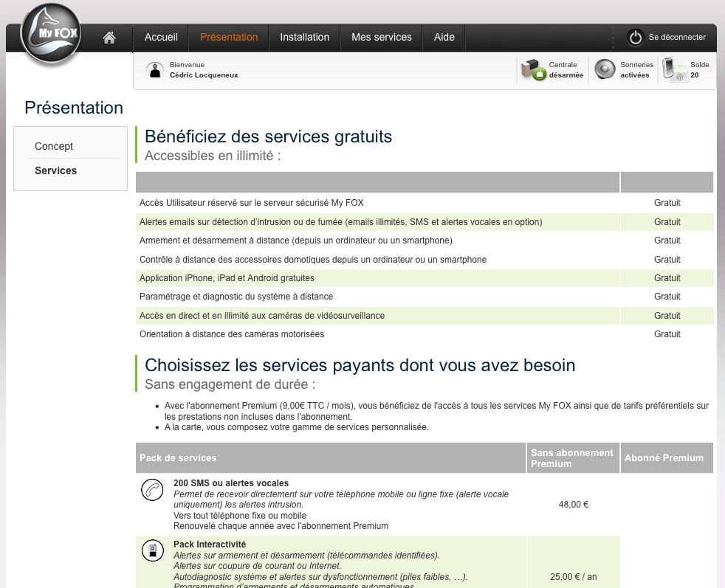The width and height of the screenshot is (725, 588).
Task: Click the phone icon for 200 SMS pack
Action: point(152,490)
